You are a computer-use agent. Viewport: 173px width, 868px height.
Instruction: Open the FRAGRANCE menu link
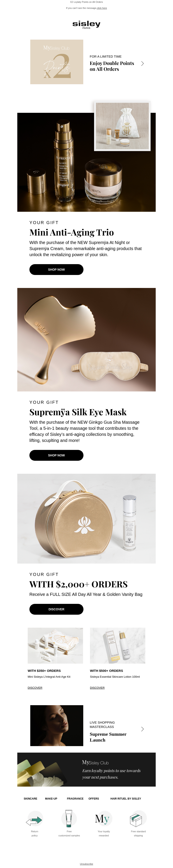tap(75, 798)
